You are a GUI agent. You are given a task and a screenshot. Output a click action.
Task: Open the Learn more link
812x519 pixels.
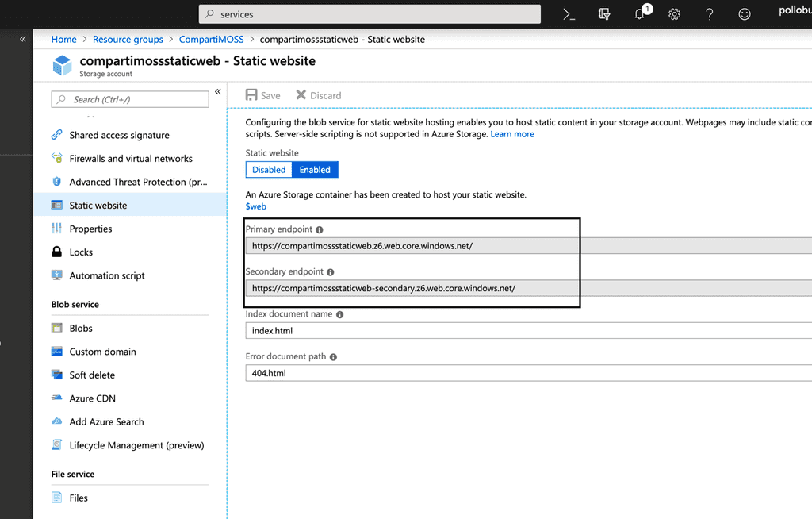pyautogui.click(x=512, y=134)
